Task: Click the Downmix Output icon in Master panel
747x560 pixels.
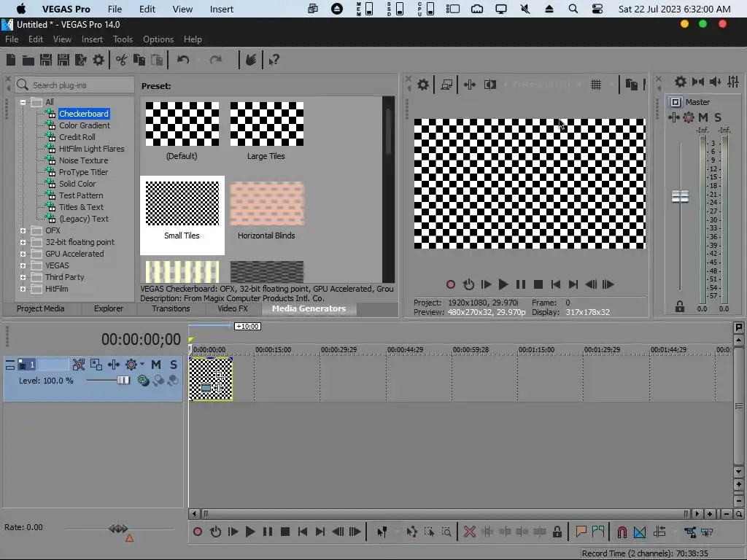Action: (x=698, y=82)
